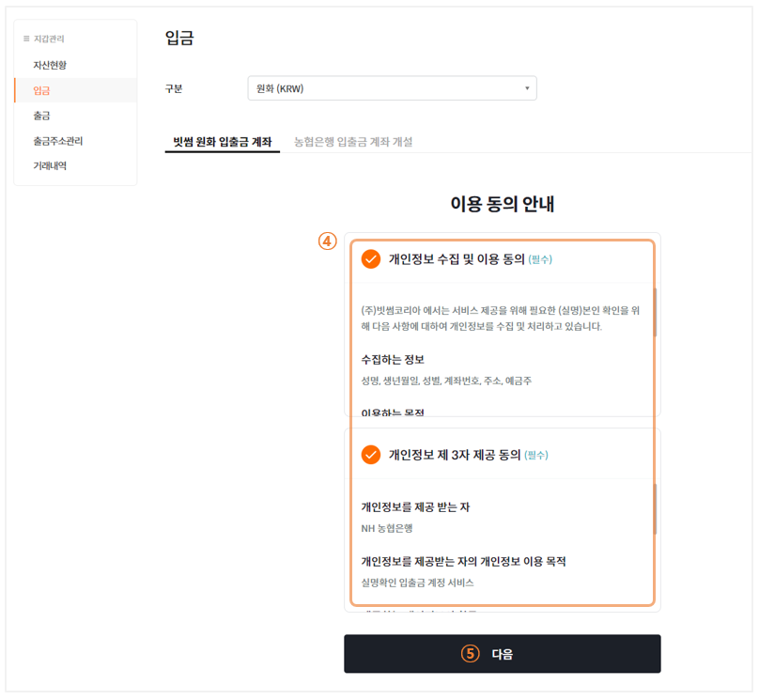Image resolution: width=759 pixels, height=700 pixels.
Task: Open the 원화 (KRW) currency dropdown
Action: coord(392,88)
